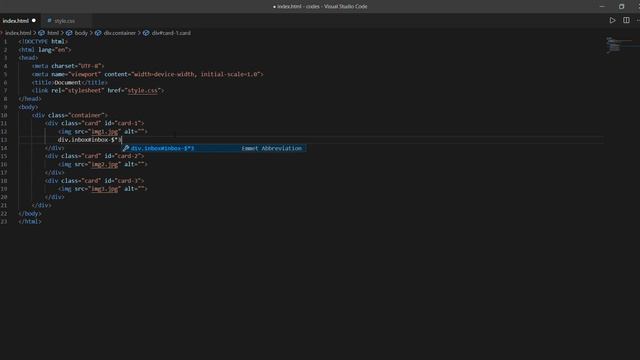The image size is (640, 360).
Task: Split the editor to the right
Action: pyautogui.click(x=626, y=20)
